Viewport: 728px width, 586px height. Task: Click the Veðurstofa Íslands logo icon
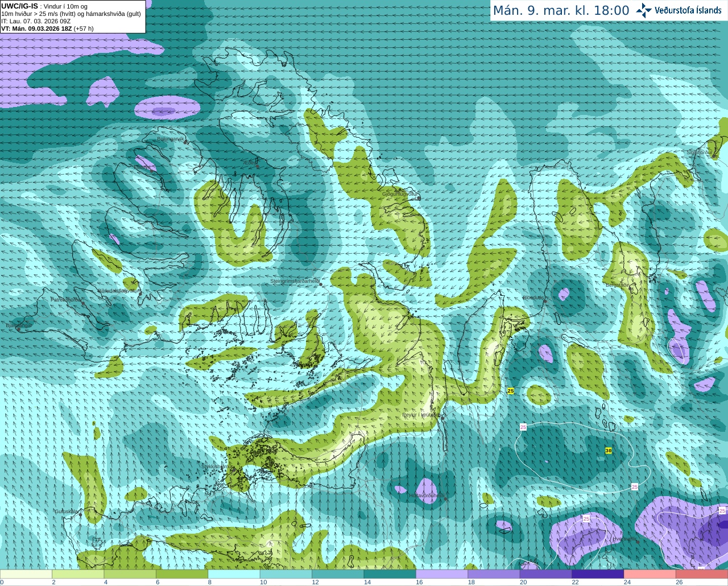(x=643, y=10)
